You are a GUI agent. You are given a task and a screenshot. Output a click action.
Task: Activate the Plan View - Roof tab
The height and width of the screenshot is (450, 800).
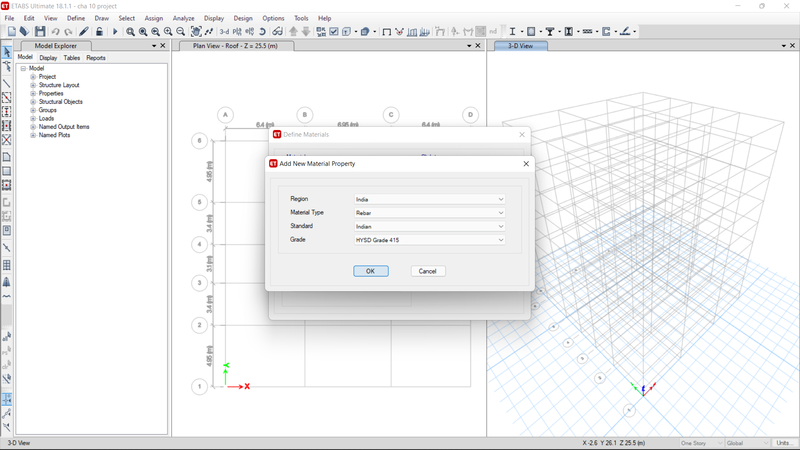tap(235, 46)
